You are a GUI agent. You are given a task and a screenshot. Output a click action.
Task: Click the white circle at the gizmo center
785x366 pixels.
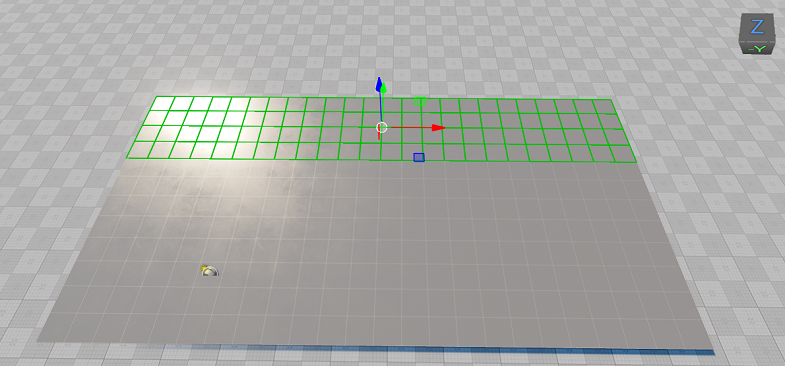point(381,128)
